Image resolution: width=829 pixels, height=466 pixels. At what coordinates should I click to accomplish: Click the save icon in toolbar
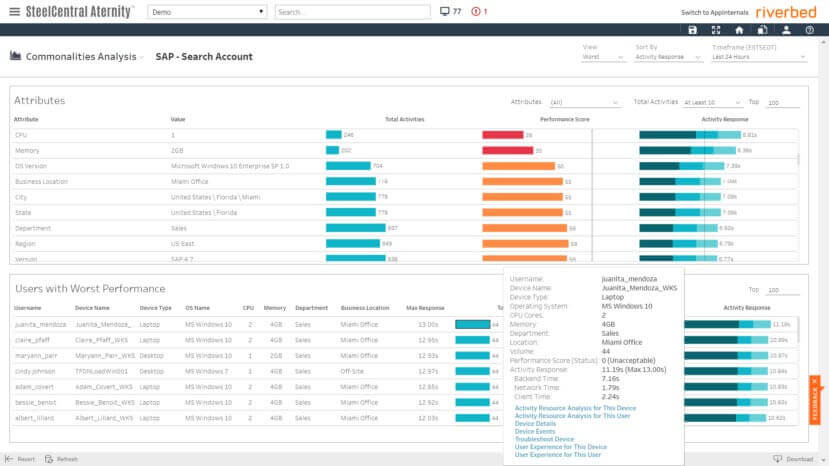coord(692,30)
